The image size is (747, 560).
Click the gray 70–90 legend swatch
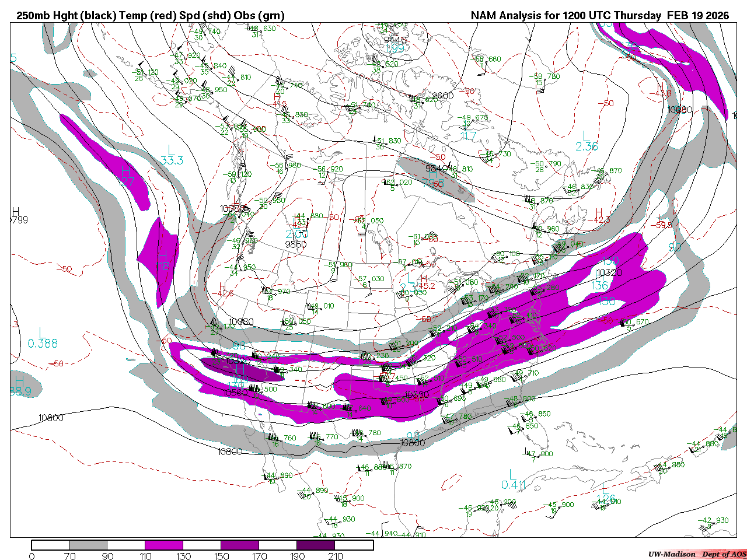88,545
